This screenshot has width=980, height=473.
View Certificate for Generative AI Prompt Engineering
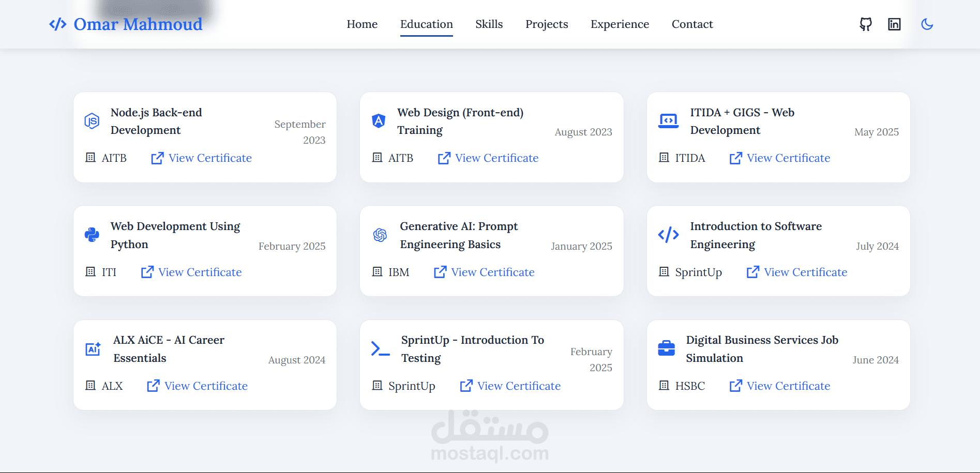click(x=484, y=272)
